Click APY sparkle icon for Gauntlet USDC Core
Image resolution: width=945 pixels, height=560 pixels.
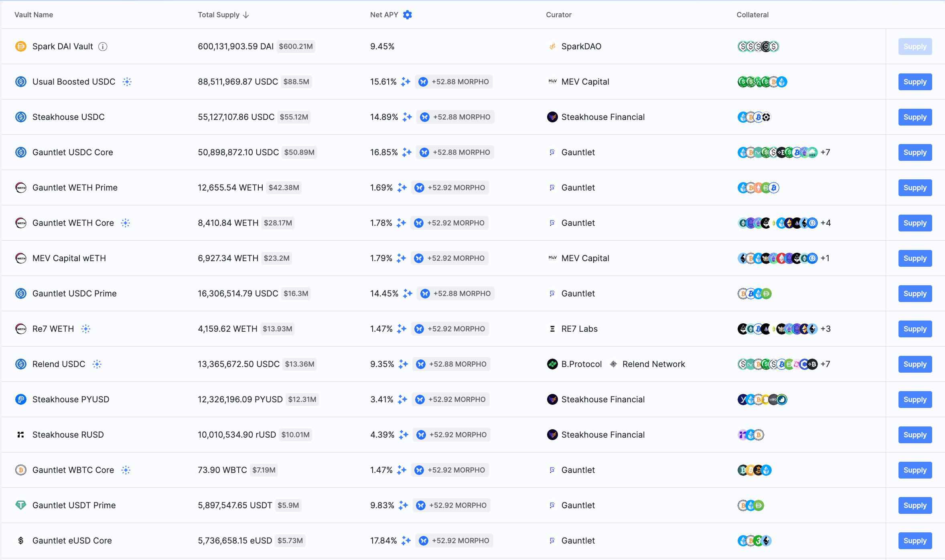point(407,152)
